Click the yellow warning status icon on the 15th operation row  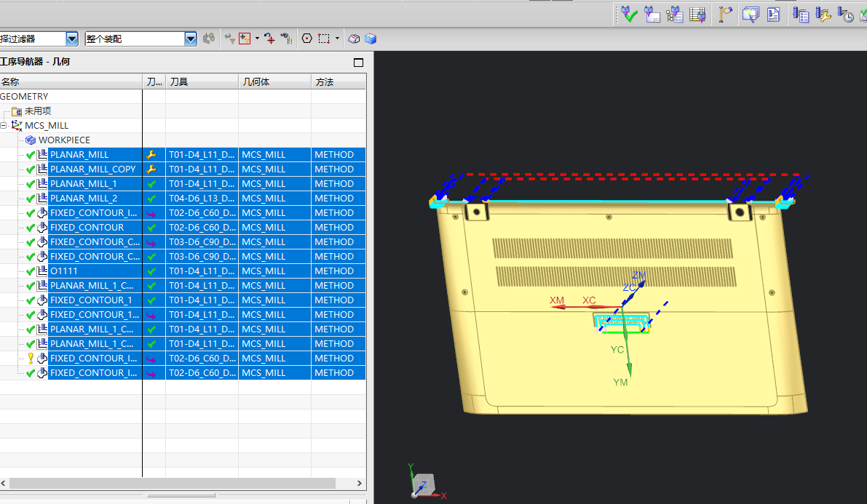pos(31,358)
